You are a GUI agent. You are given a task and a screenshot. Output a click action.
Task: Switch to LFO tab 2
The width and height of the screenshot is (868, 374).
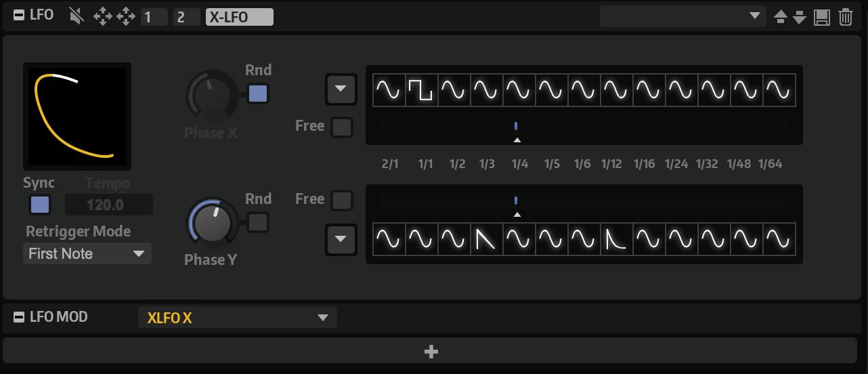pyautogui.click(x=186, y=17)
